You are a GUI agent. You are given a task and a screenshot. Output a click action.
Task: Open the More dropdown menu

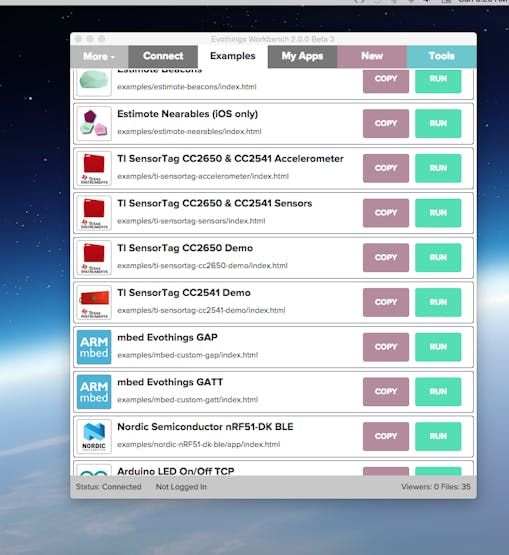tap(99, 56)
